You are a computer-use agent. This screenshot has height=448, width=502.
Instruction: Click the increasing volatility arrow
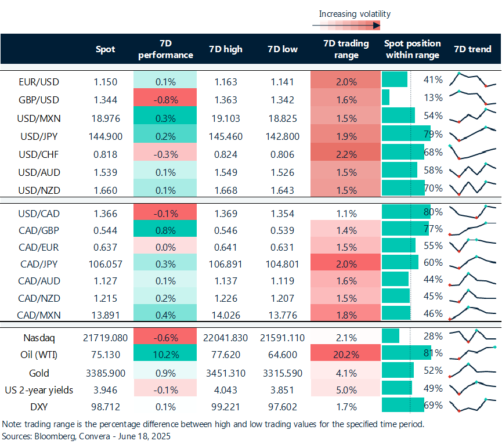click(x=346, y=26)
